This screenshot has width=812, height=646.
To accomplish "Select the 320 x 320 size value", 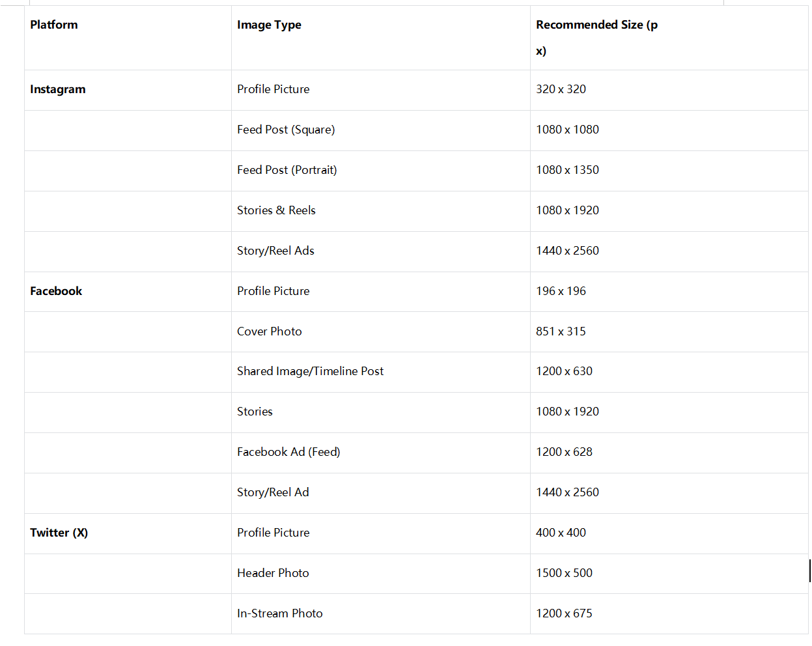I will point(561,89).
